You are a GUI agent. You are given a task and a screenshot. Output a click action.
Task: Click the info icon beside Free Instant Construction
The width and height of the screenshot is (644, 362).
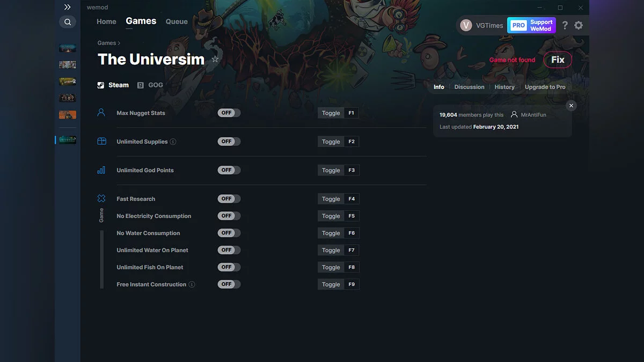[x=192, y=284]
